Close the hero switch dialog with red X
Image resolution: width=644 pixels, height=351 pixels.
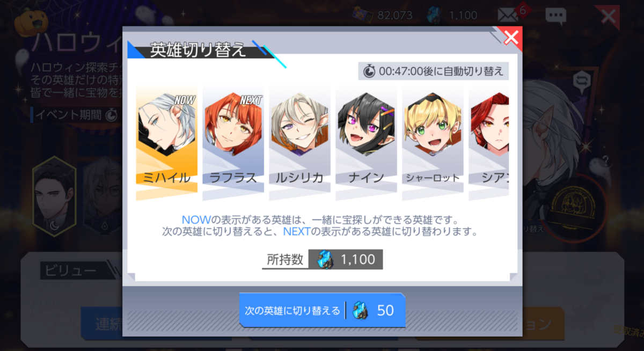511,38
